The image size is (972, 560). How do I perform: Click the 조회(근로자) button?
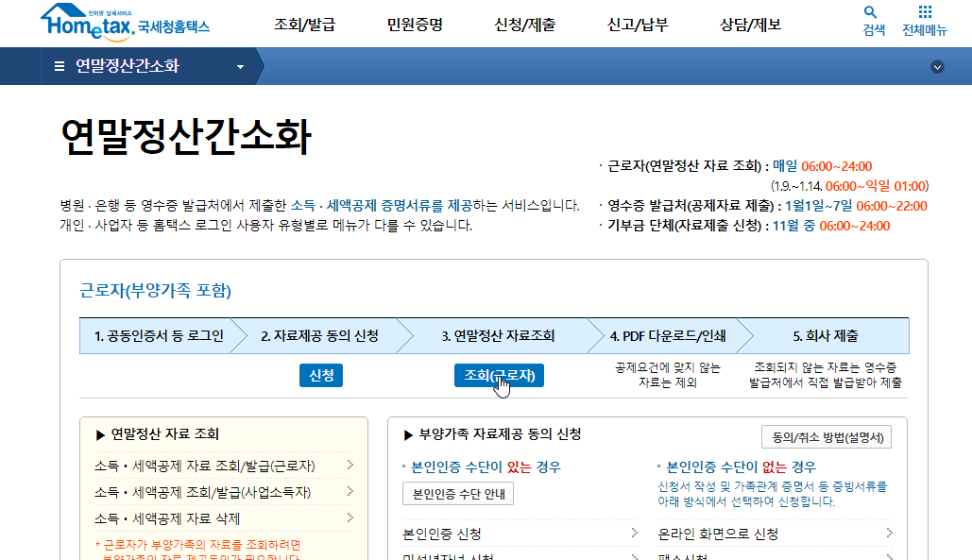[499, 375]
